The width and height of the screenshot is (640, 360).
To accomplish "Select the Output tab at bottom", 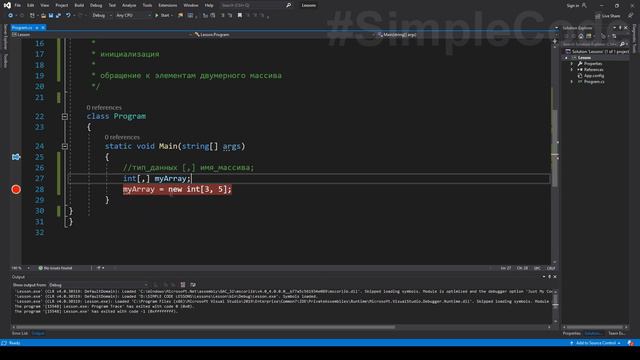I will [x=38, y=333].
